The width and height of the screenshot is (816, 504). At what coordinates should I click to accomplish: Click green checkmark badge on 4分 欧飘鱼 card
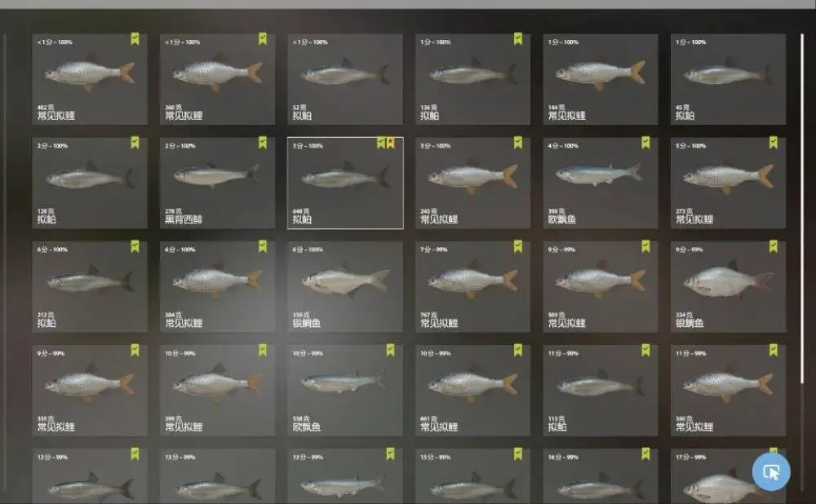point(645,143)
